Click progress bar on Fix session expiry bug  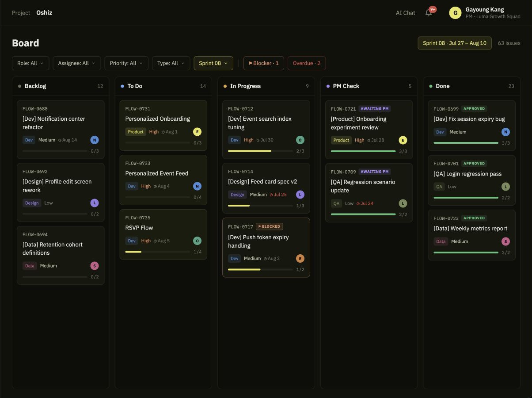click(466, 143)
